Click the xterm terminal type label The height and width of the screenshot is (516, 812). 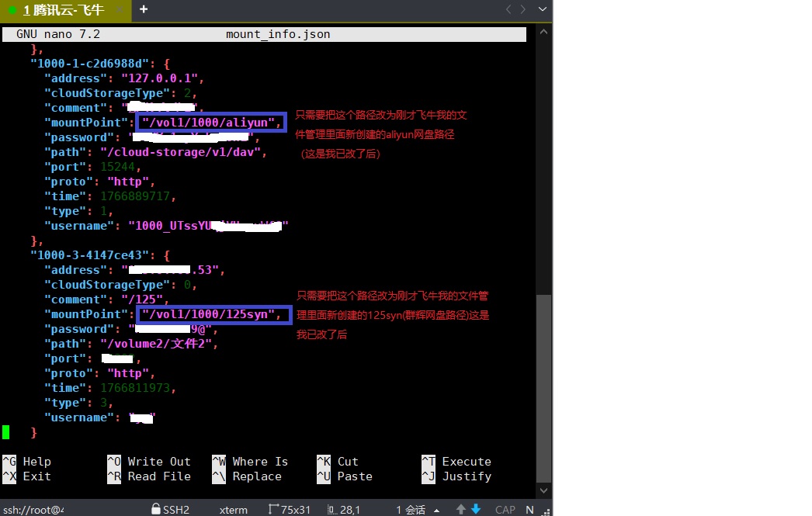click(x=234, y=510)
